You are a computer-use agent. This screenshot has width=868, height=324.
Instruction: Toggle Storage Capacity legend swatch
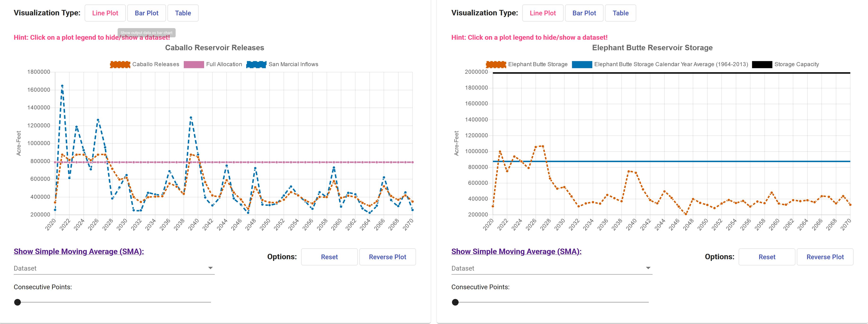[x=762, y=64]
